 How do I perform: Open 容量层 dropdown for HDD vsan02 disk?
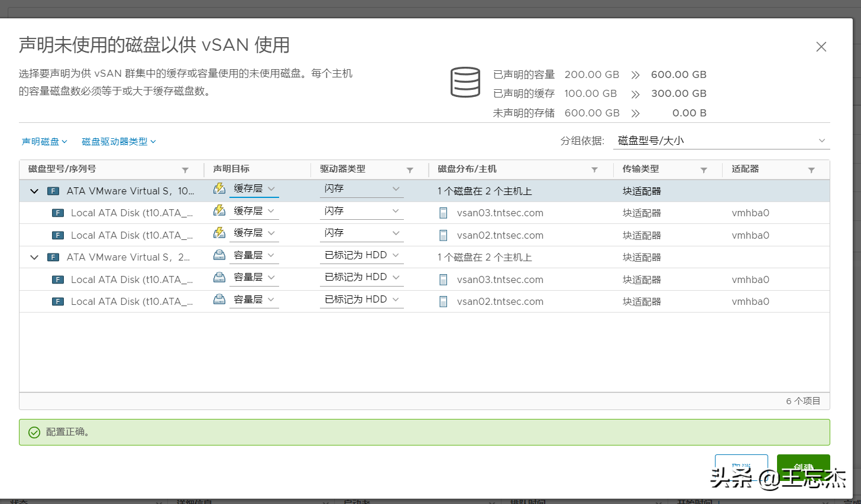[x=254, y=300]
